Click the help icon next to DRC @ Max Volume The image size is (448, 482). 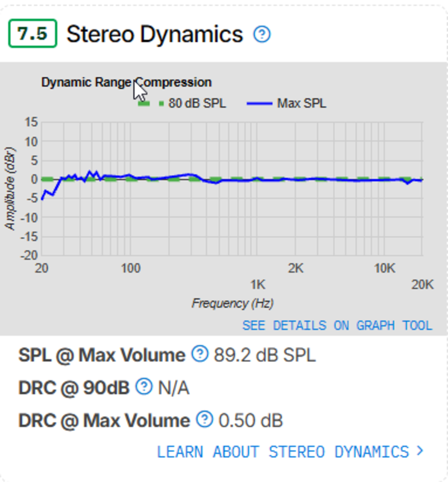click(205, 419)
